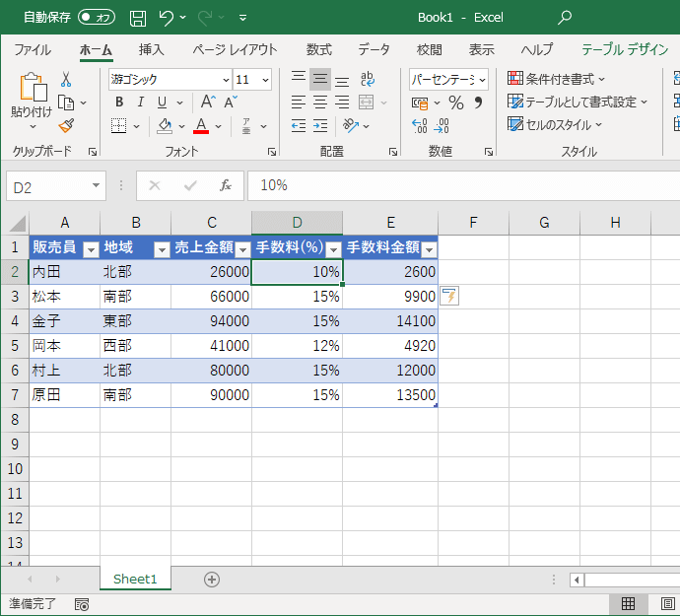Open the font name dropdown
Viewport: 680px width, 616px height.
pos(226,80)
